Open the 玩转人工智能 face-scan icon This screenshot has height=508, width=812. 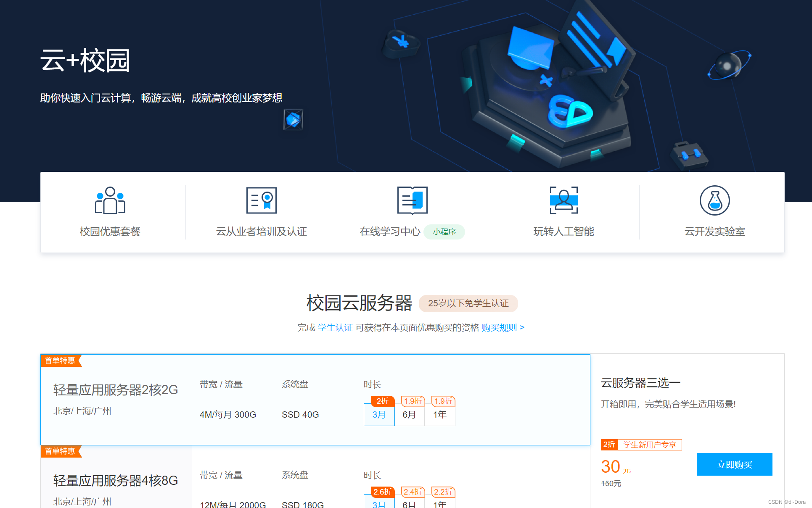click(563, 200)
